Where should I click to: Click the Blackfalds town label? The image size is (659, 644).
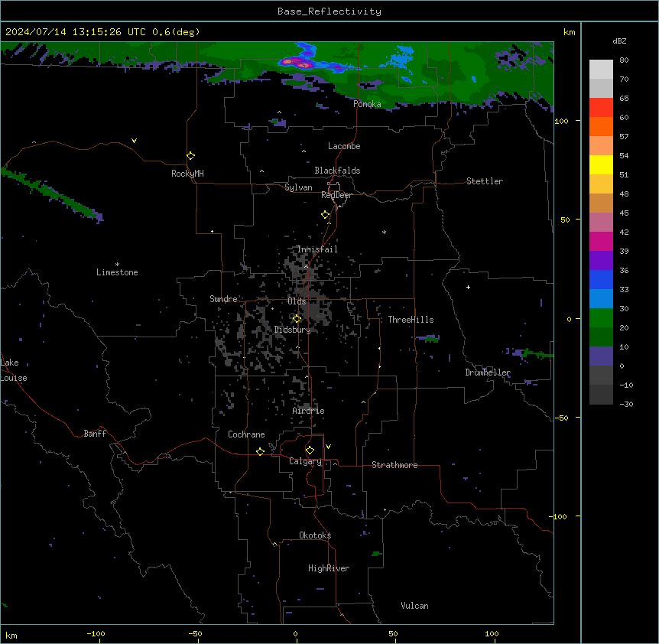(x=337, y=171)
